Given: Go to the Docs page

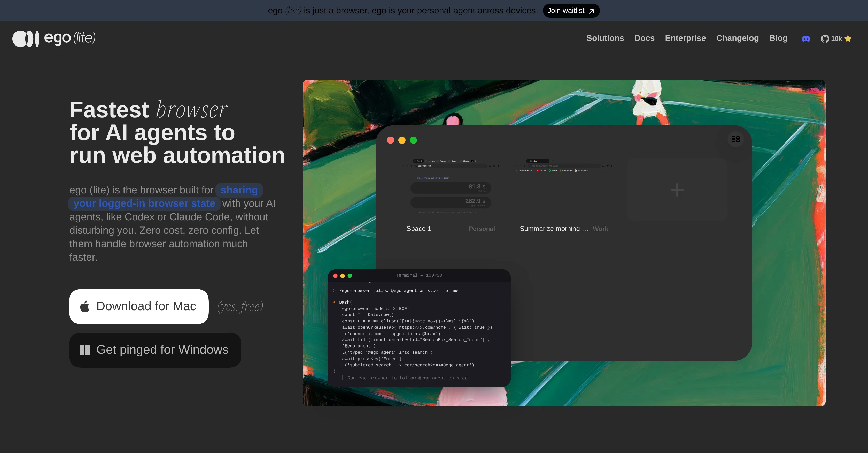Looking at the screenshot, I should 644,38.
